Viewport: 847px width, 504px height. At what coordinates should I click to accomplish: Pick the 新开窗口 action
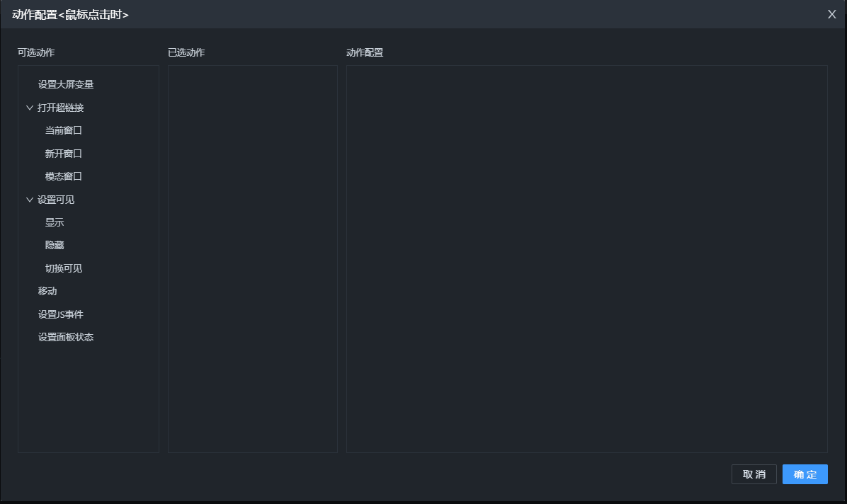point(64,154)
